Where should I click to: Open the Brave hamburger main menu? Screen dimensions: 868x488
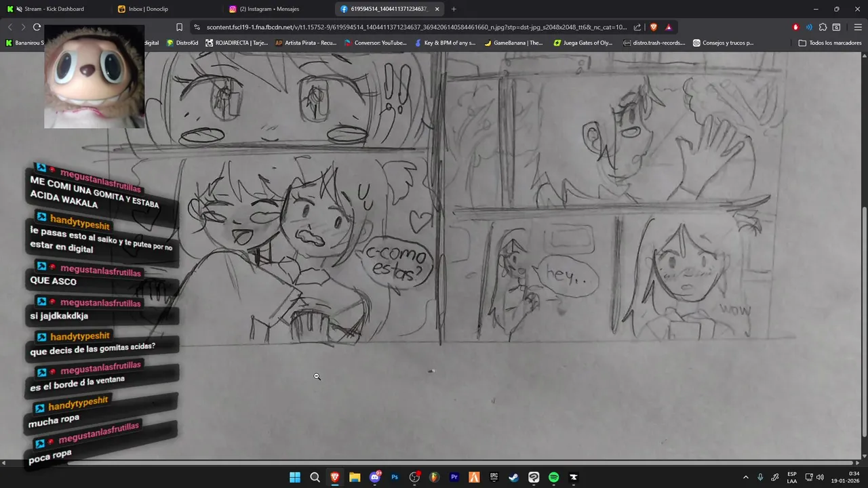[858, 27]
